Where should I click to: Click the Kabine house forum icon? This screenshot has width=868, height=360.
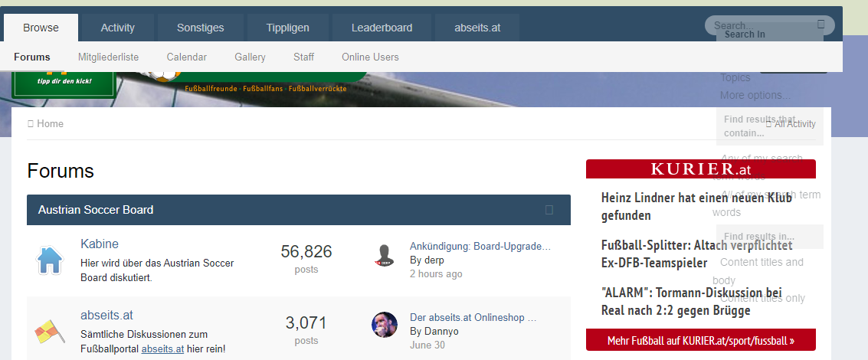(x=50, y=260)
